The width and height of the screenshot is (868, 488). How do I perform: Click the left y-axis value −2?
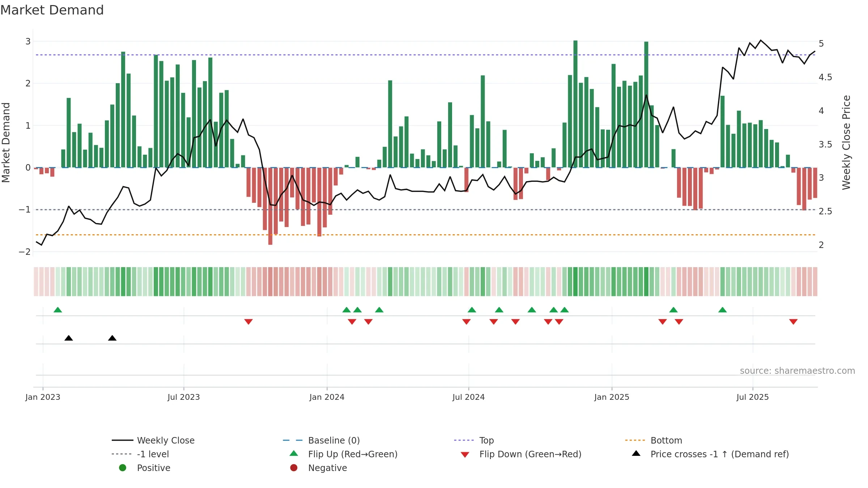pyautogui.click(x=25, y=252)
